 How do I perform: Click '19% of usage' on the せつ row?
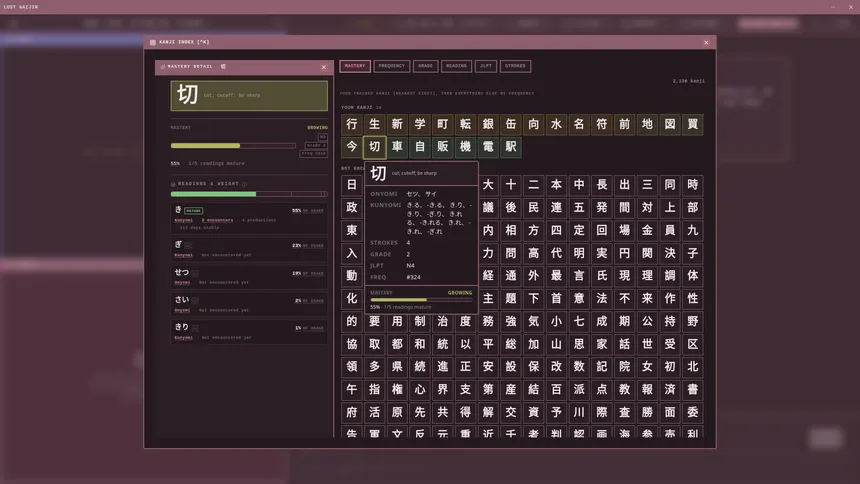point(308,273)
